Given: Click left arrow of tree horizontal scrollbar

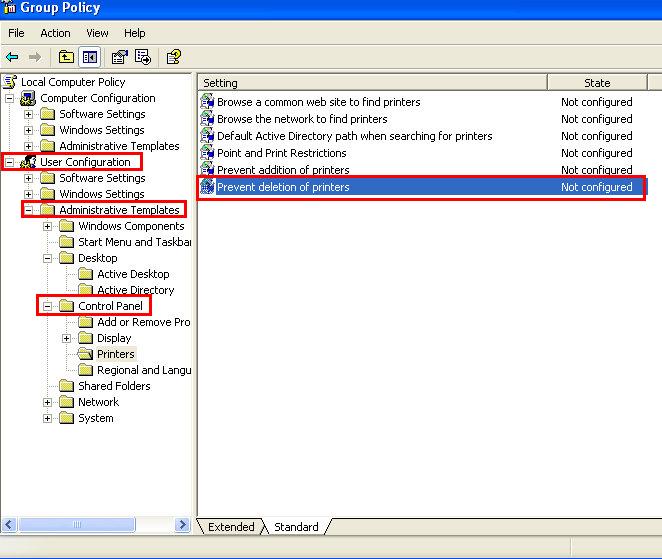Looking at the screenshot, I should [x=9, y=525].
